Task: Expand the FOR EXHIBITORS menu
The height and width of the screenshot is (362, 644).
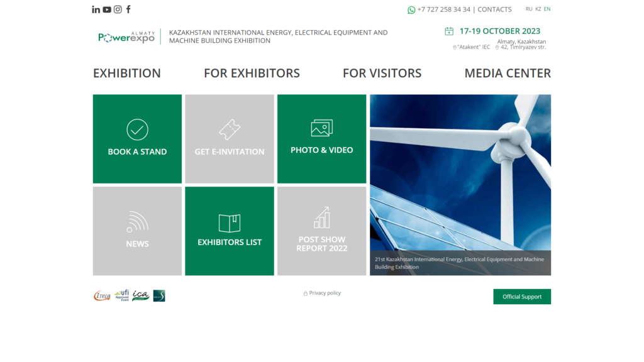Action: pos(252,73)
